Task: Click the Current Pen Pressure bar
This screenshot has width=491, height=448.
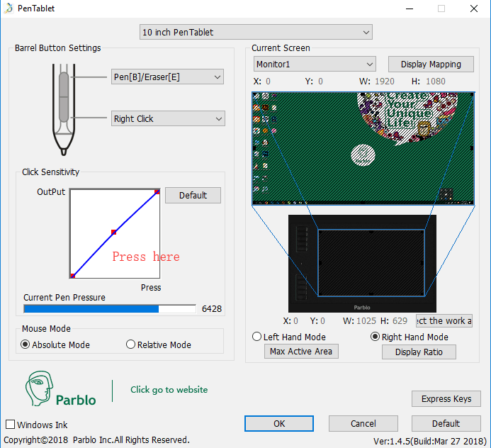Action: point(110,308)
